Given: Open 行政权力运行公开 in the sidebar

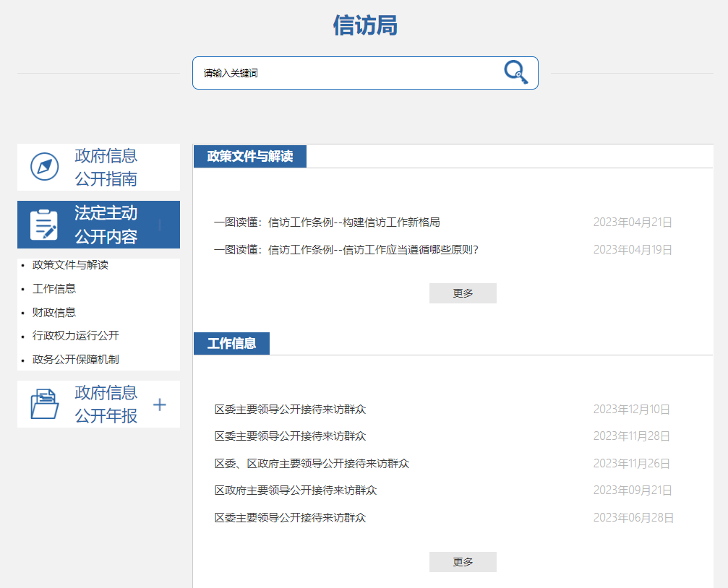Looking at the screenshot, I should click(76, 336).
